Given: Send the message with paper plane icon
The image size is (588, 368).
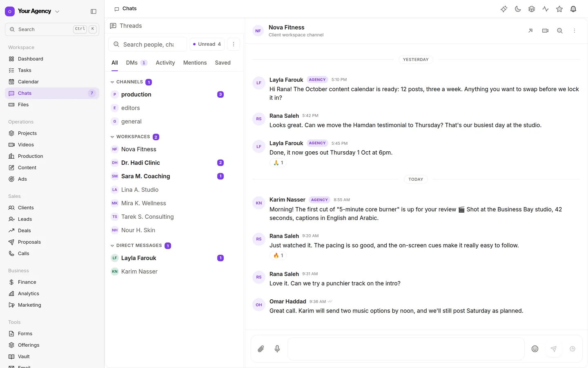Looking at the screenshot, I should (x=554, y=349).
